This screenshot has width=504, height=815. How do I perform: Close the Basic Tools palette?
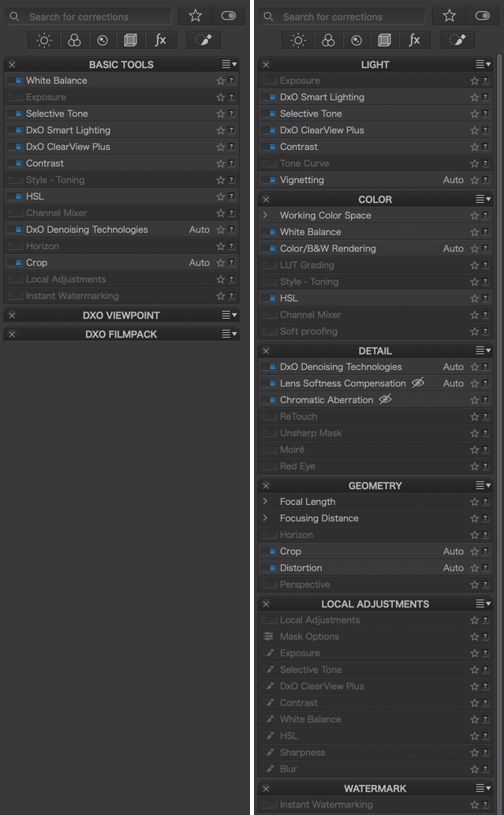pyautogui.click(x=12, y=65)
